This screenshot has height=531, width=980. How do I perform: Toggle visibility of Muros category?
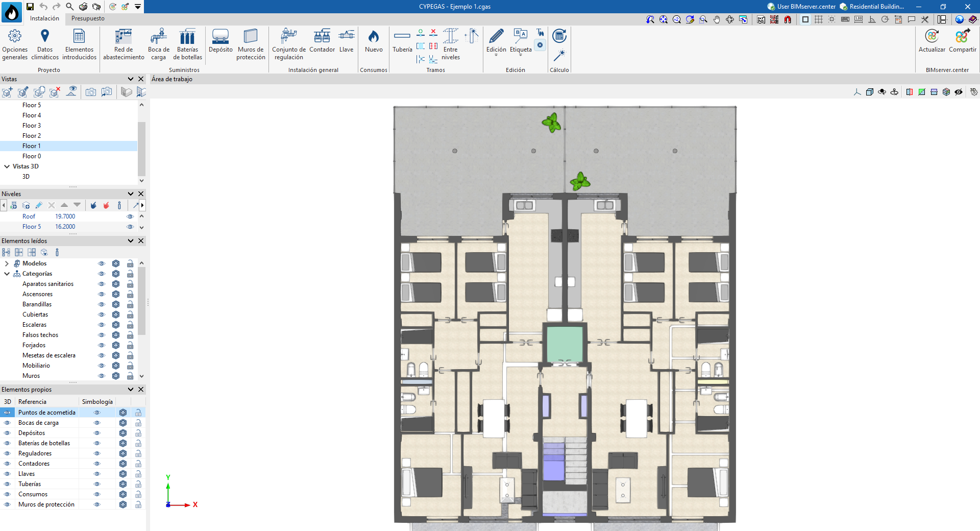(x=102, y=376)
